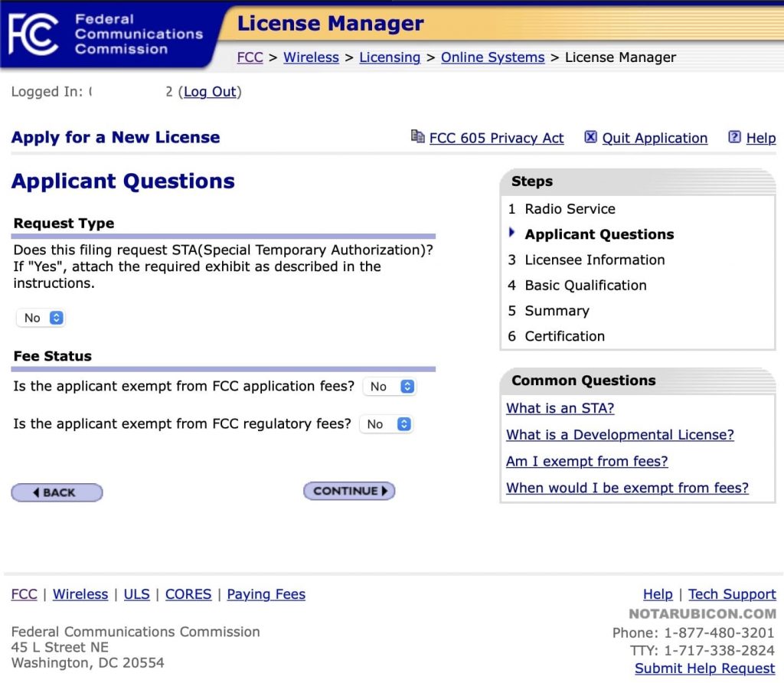Click the FCC logo in the header
This screenshot has width=784, height=683.
[34, 34]
